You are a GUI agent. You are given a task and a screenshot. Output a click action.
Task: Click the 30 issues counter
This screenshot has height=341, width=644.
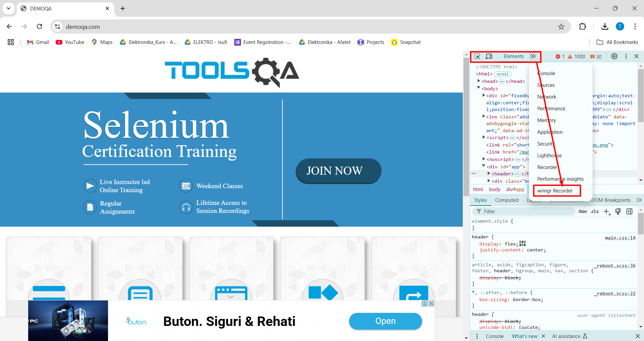pyautogui.click(x=596, y=57)
